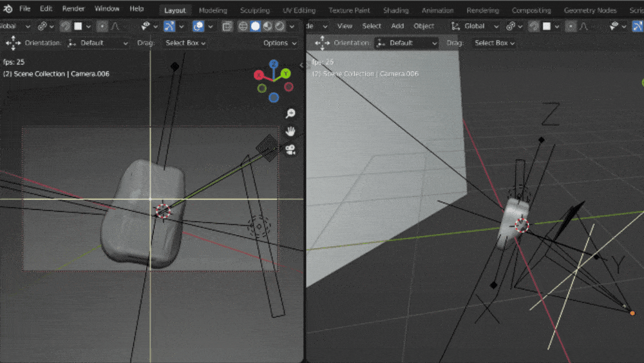Viewport: 644px width, 363px height.
Task: Open snap element options in right viewport
Action: (551, 26)
